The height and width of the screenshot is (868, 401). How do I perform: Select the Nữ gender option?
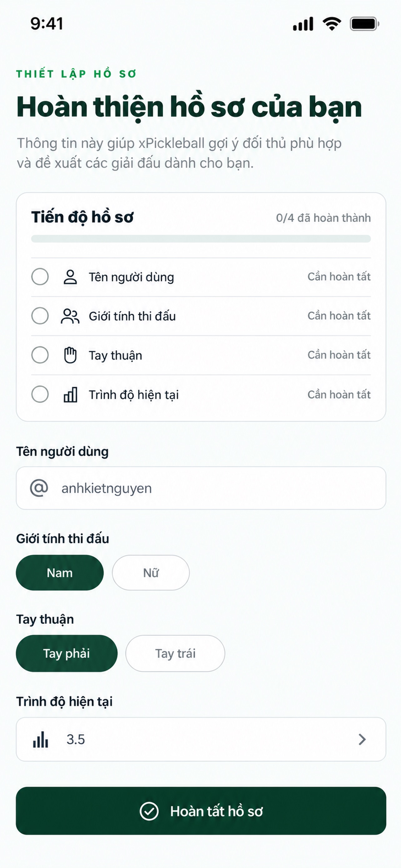(151, 572)
